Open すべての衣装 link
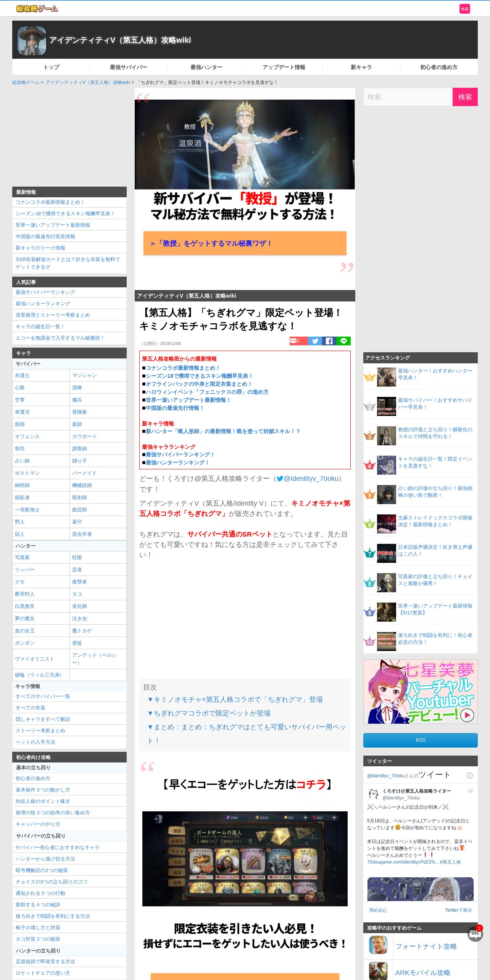Viewport: 490px width, 980px height. 31,708
